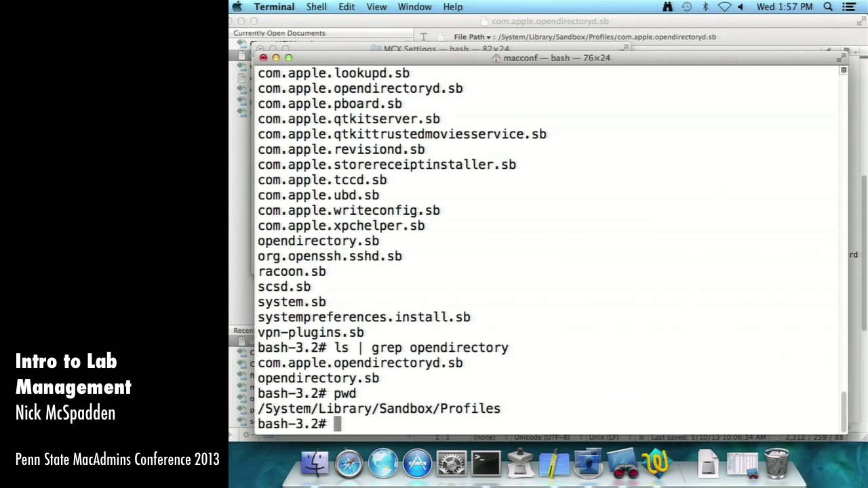The height and width of the screenshot is (488, 868).
Task: Open the Terminal application menu
Action: tap(274, 7)
